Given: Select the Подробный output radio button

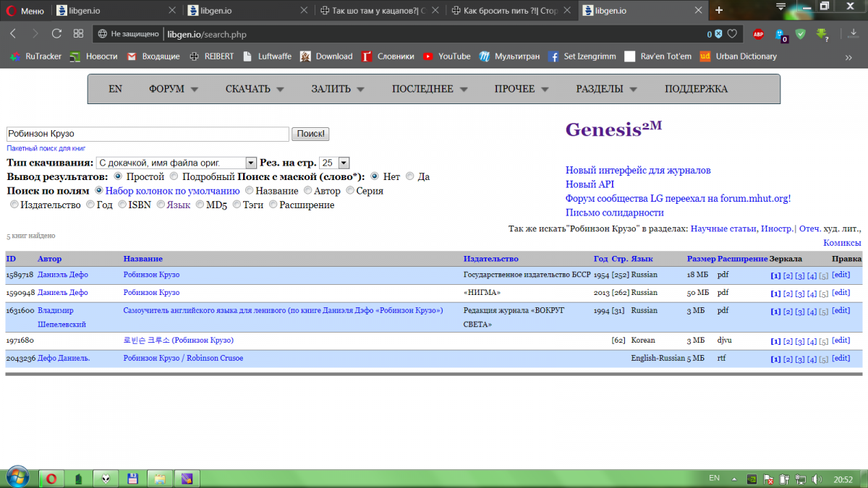Looking at the screenshot, I should click(x=174, y=176).
